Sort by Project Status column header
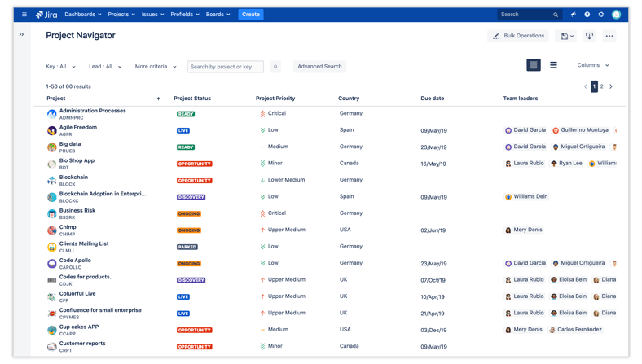This screenshot has height=364, width=642. (192, 99)
